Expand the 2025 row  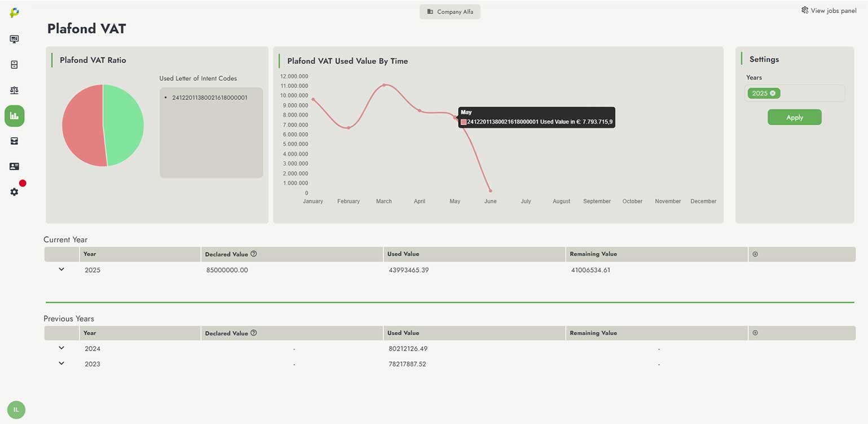(x=61, y=269)
